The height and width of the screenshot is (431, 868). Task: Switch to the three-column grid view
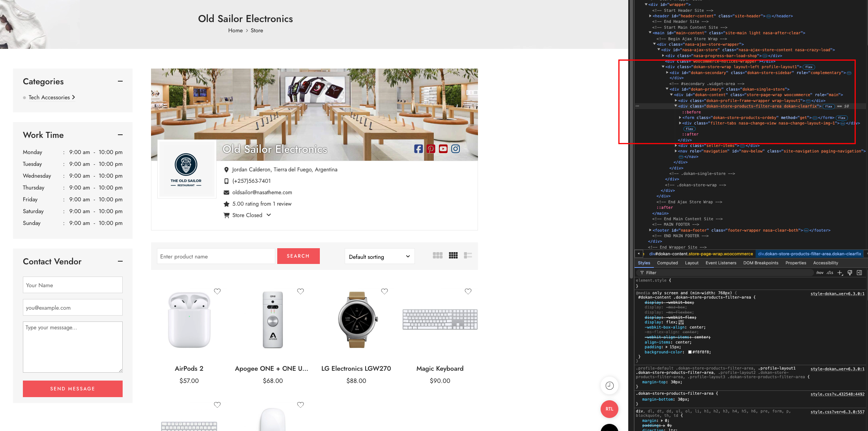click(438, 255)
